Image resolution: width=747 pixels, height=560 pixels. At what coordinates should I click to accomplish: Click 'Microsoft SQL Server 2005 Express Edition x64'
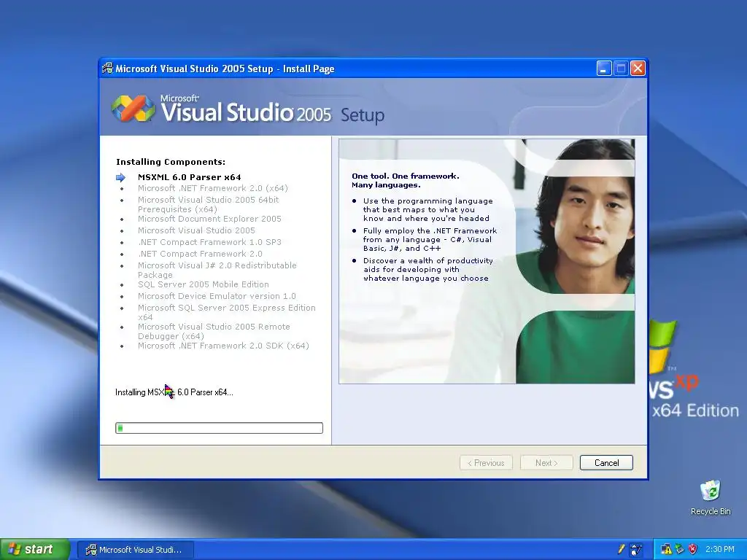(x=226, y=312)
